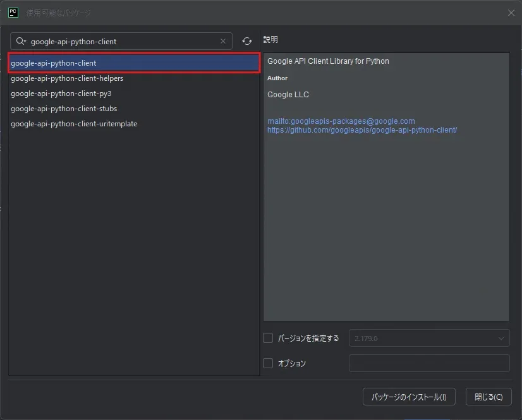The height and width of the screenshot is (420, 522).
Task: Click パッケージのインストール button
Action: tap(409, 397)
